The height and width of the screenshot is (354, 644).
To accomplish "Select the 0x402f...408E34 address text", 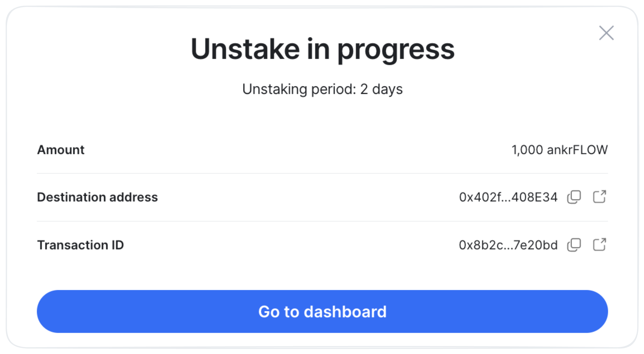I will pos(508,197).
